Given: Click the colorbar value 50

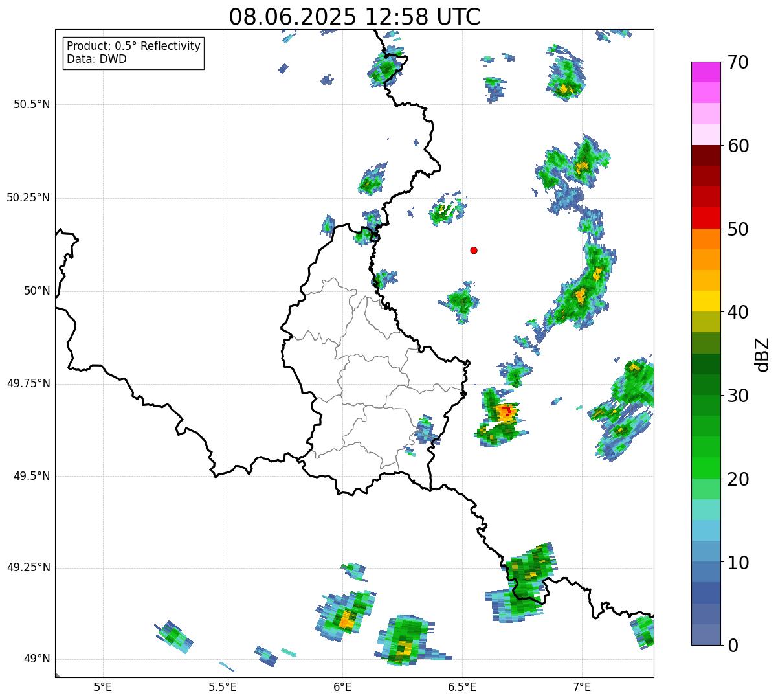Looking at the screenshot, I should pos(739,229).
